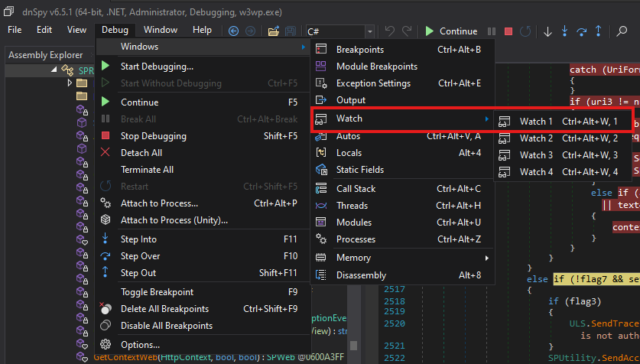This screenshot has width=640, height=364.
Task: Open the C# language combo box
Action: [x=340, y=31]
